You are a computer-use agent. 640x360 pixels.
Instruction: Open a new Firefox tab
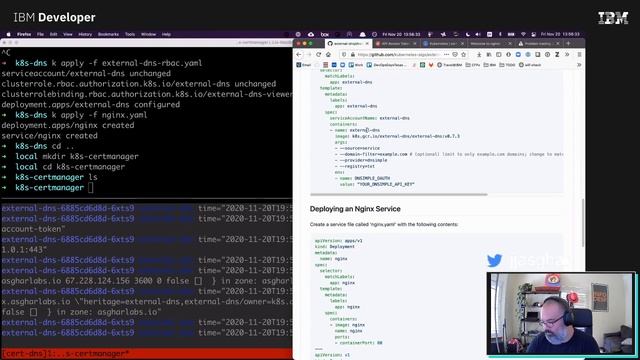[x=568, y=43]
